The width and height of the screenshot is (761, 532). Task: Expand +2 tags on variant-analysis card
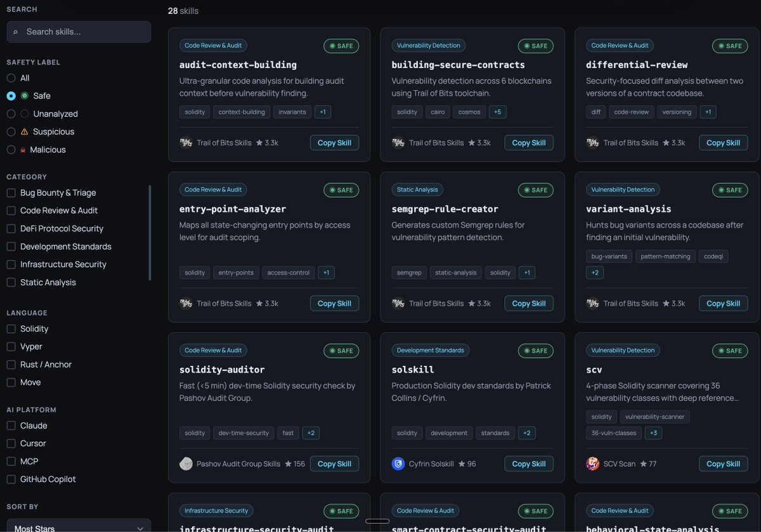(x=595, y=273)
